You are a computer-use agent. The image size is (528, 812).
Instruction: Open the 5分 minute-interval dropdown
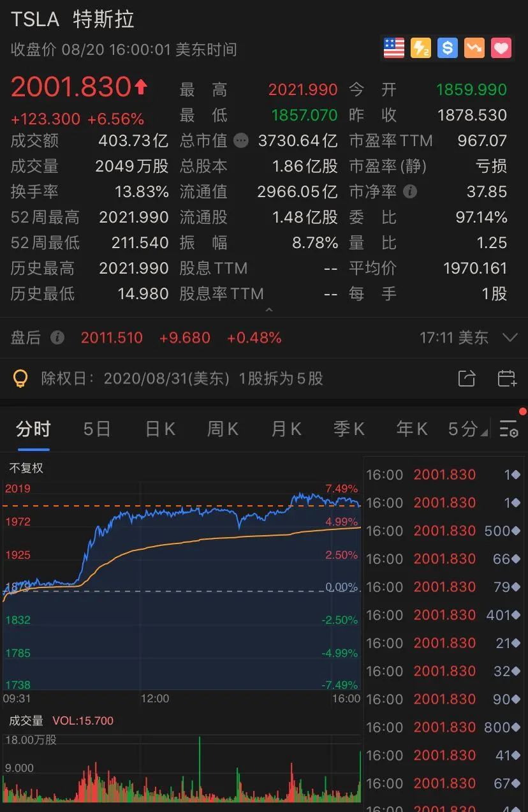pyautogui.click(x=467, y=429)
